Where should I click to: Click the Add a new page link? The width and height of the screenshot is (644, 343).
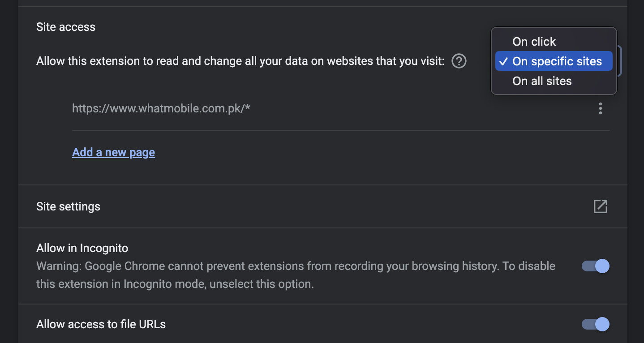(113, 152)
